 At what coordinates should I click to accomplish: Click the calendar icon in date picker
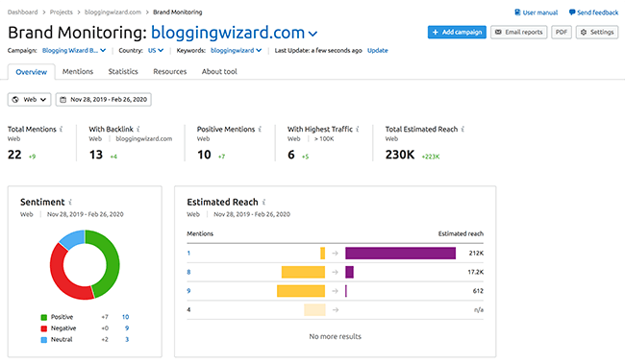[x=62, y=100]
